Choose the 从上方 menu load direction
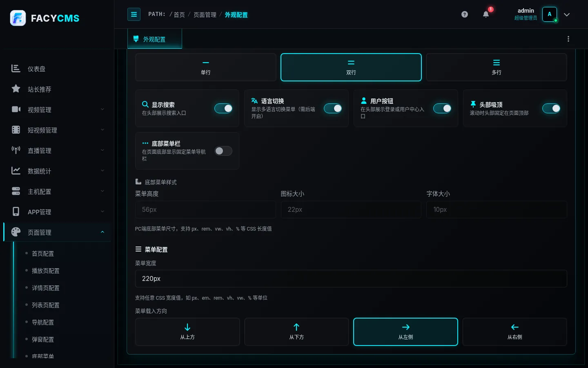This screenshot has width=588, height=368. [187, 332]
